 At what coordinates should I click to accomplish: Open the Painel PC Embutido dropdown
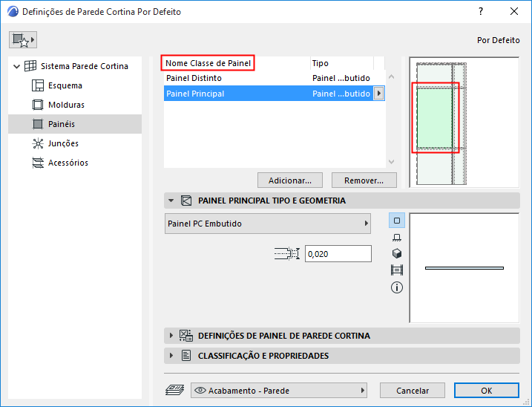tap(267, 224)
